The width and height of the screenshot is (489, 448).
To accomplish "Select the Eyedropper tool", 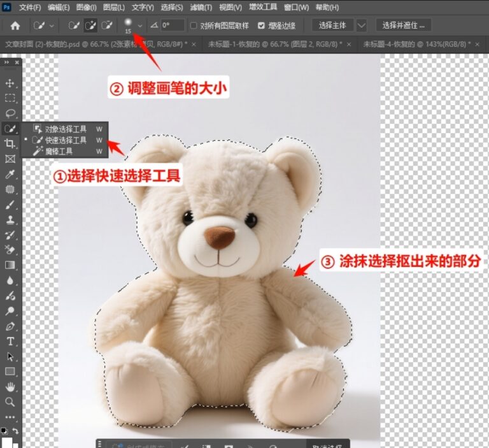I will click(10, 174).
